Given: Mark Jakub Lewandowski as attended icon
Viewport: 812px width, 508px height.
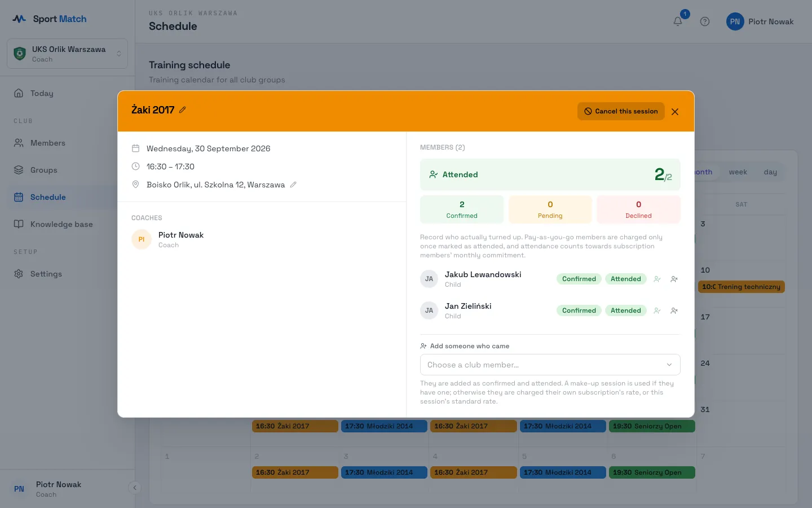Looking at the screenshot, I should [657, 279].
